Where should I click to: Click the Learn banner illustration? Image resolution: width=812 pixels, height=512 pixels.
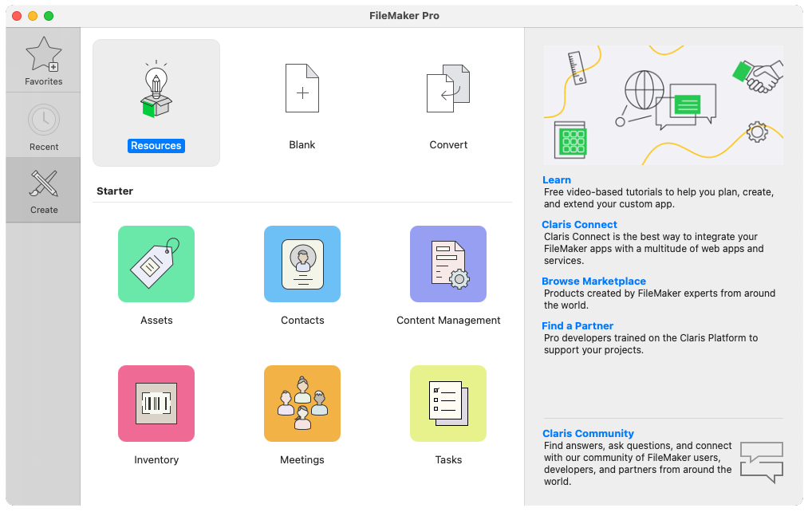click(664, 105)
